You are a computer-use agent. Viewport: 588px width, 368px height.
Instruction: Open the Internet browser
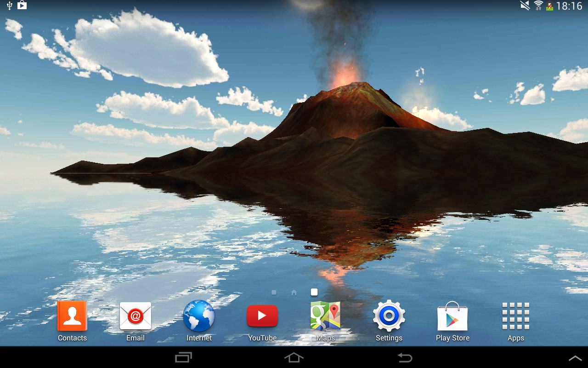point(198,316)
